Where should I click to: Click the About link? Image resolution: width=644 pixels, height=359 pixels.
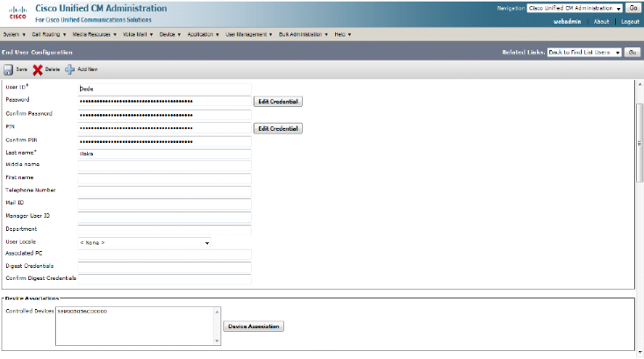(601, 21)
